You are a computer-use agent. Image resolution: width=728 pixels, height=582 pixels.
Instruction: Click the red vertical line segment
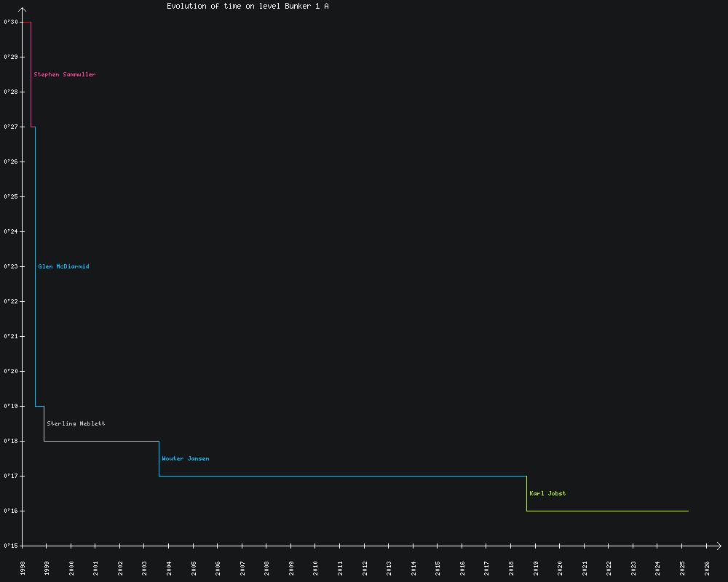click(31, 73)
